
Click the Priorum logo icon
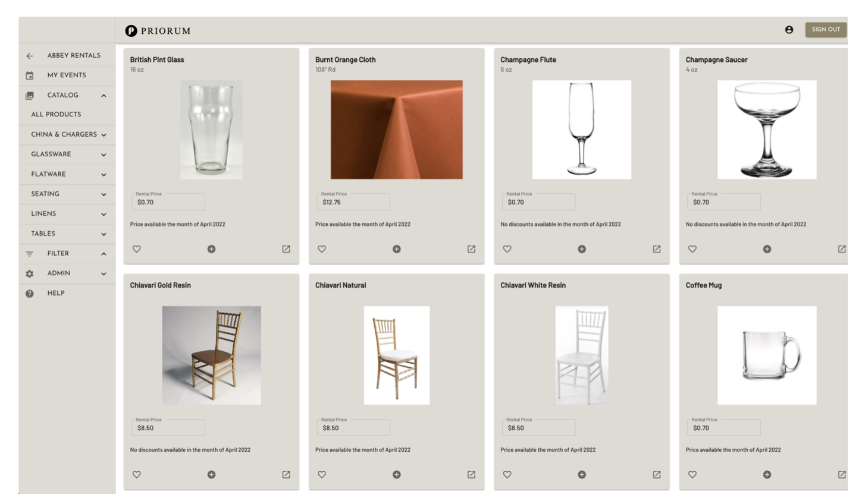pos(131,31)
